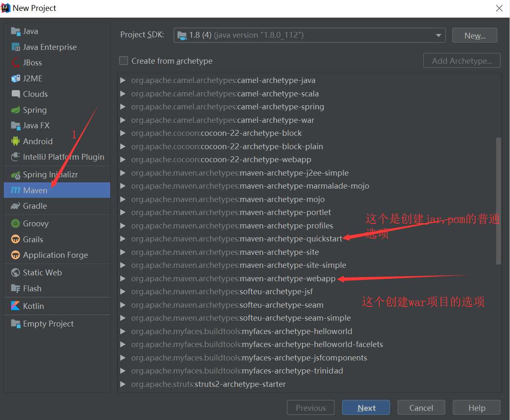Select Kotlin project type
This screenshot has width=510, height=420.
point(57,306)
